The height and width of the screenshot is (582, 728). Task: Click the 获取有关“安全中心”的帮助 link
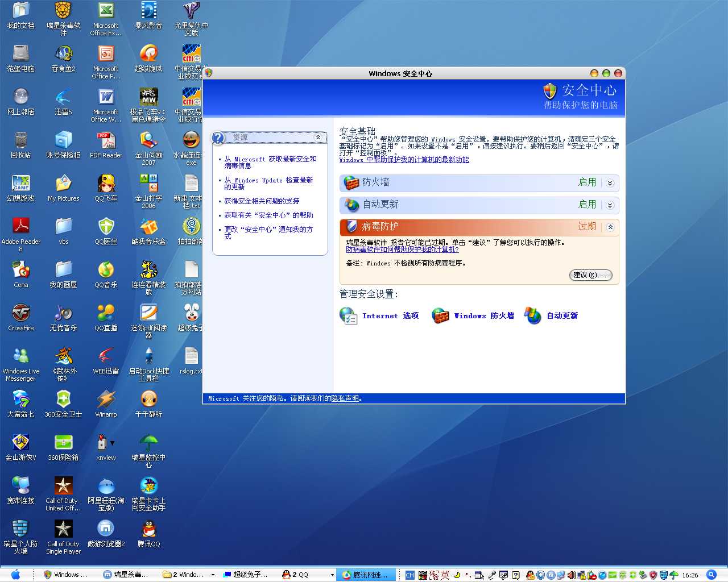(x=268, y=215)
